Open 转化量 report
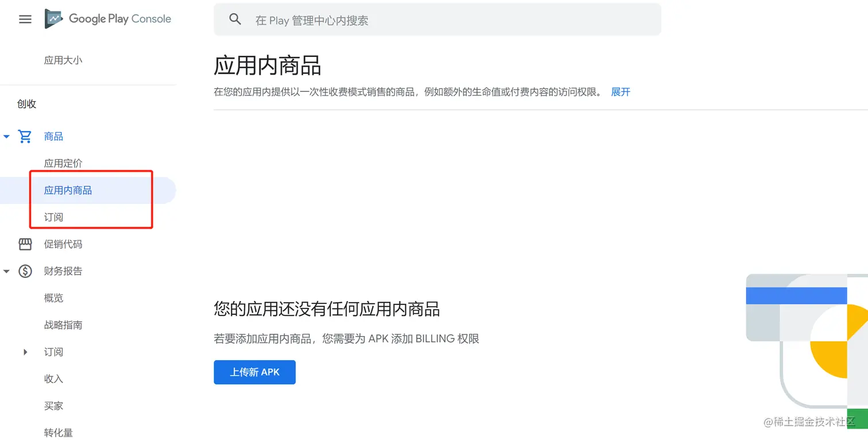The width and height of the screenshot is (868, 440). 59,433
